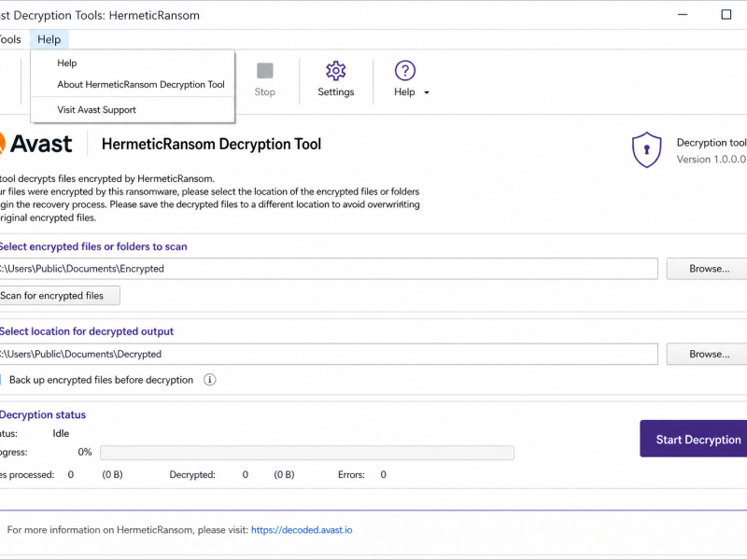Click the 0% progress value
747x560 pixels.
point(85,452)
